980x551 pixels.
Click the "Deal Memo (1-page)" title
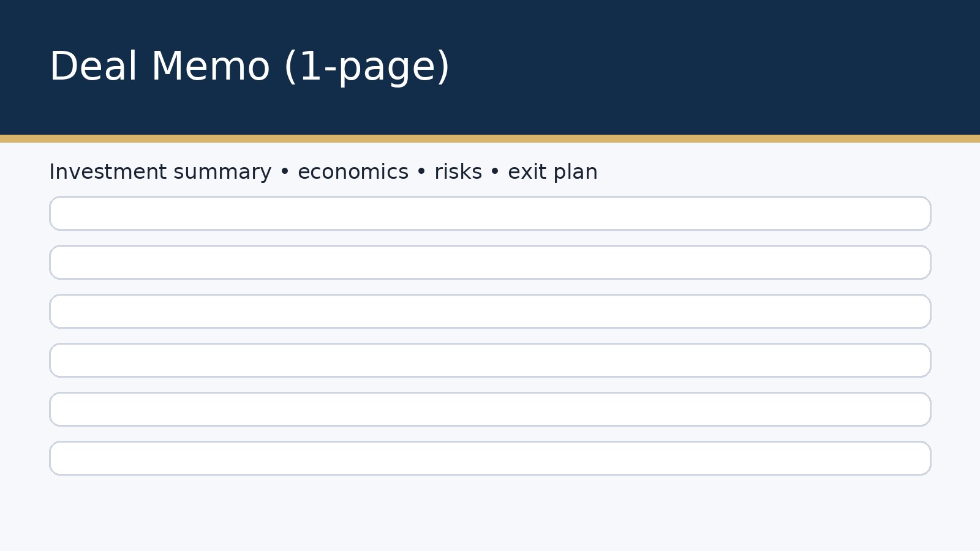pos(249,67)
